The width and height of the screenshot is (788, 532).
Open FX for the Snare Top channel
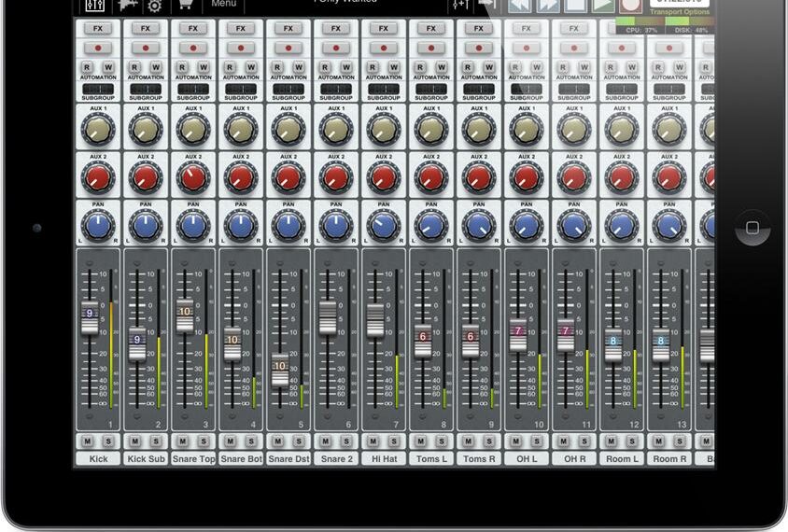click(x=193, y=29)
